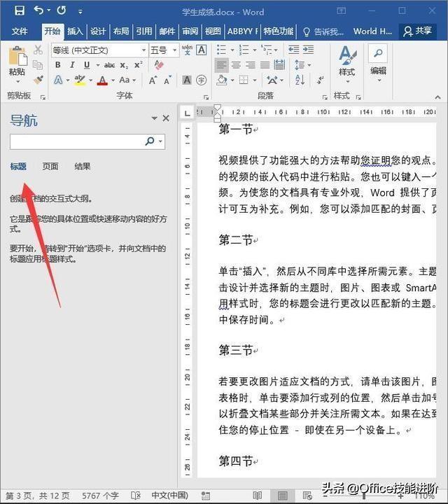Align text left
The width and height of the screenshot is (448, 504).
221,65
